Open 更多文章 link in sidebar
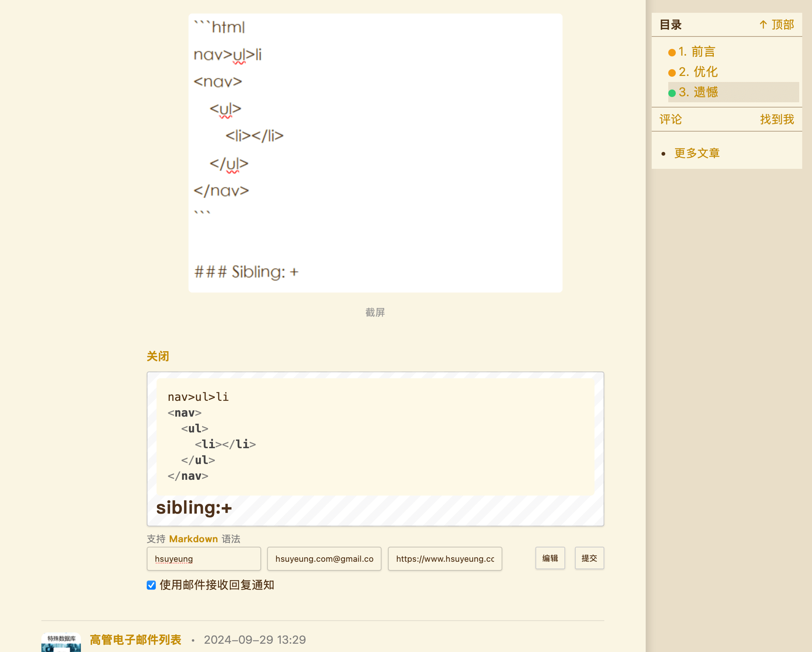812x652 pixels. (697, 153)
